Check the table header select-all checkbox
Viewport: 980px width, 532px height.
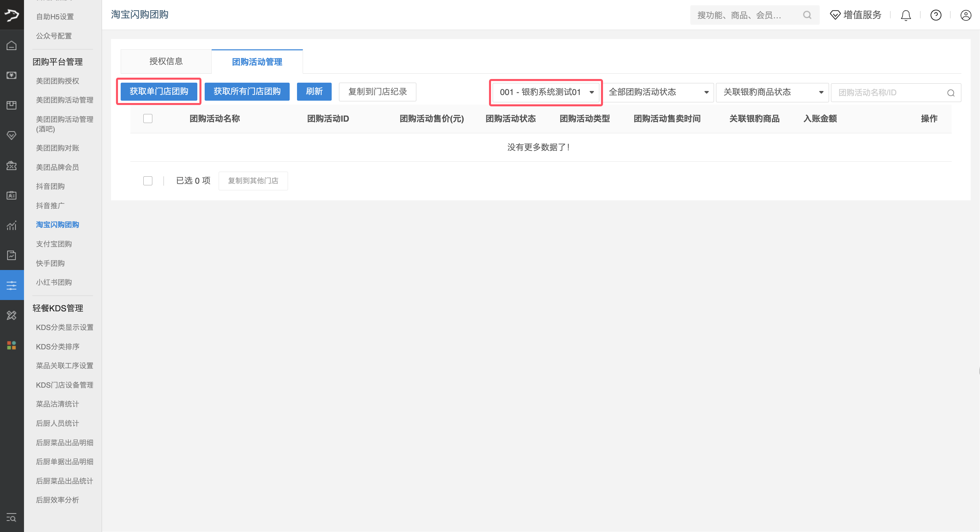[x=148, y=118]
